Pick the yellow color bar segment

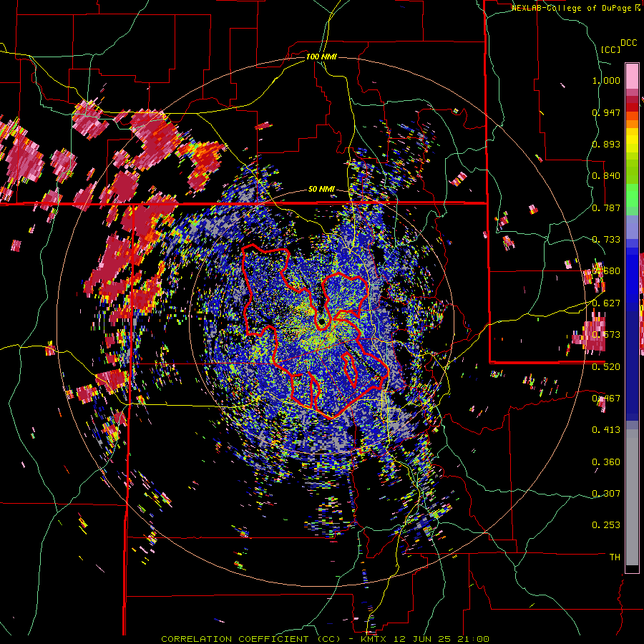(x=632, y=140)
